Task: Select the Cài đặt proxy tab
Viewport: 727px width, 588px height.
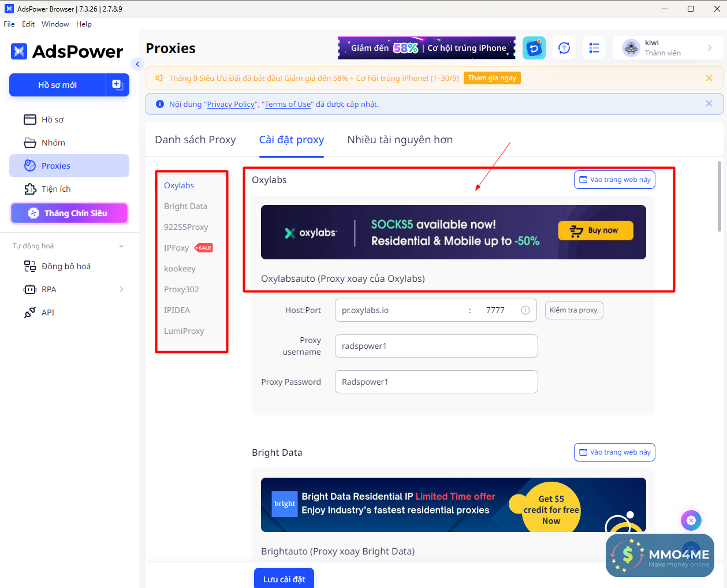Action: coord(292,140)
